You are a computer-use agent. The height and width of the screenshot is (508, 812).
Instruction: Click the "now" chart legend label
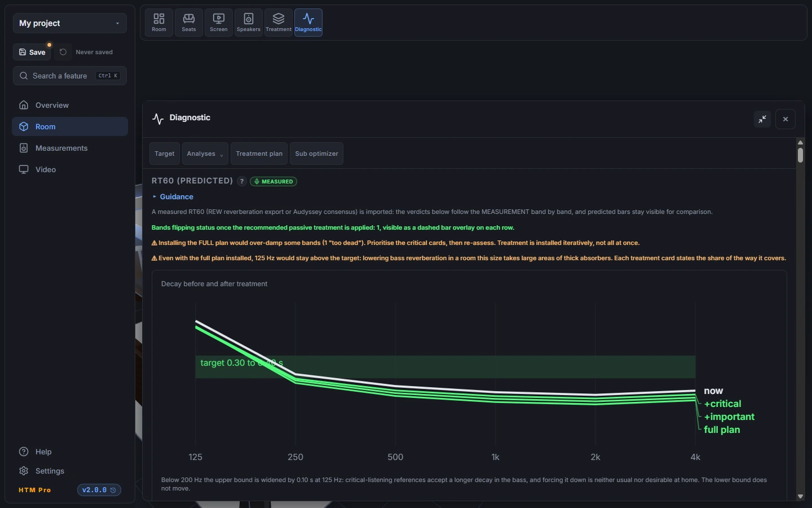pos(713,391)
